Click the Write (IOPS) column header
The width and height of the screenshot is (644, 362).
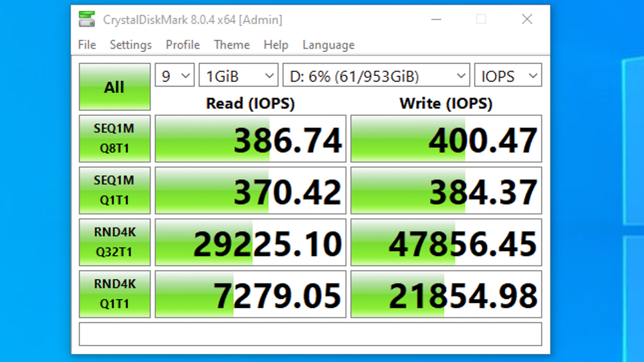point(446,103)
